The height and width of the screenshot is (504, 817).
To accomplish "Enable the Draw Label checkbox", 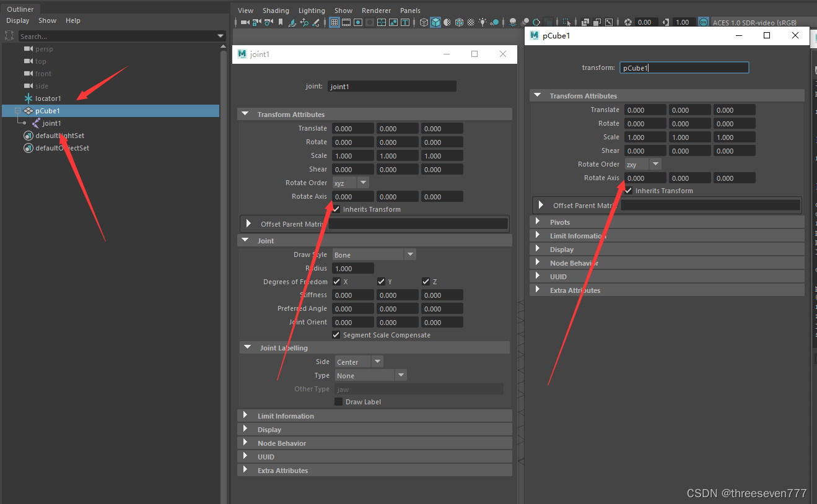I will [x=338, y=402].
